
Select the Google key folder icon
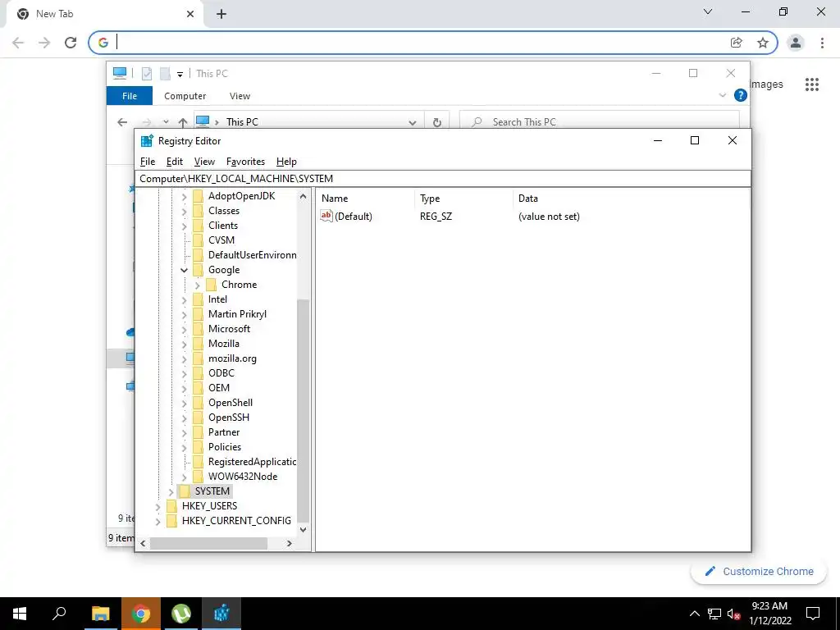pos(199,269)
